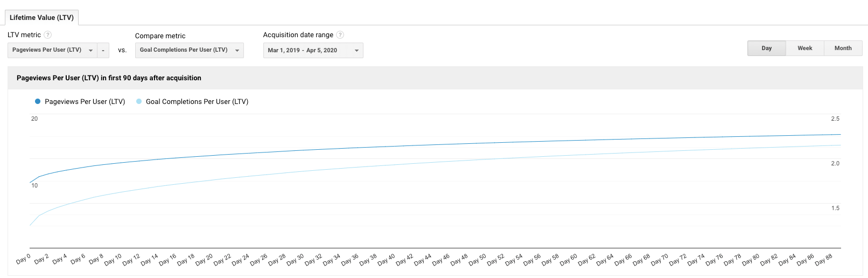Screen dimensions: 868x278
Task: Expand the Mar 1, 2019 - Apr 5, 2020 date picker
Action: (x=313, y=50)
